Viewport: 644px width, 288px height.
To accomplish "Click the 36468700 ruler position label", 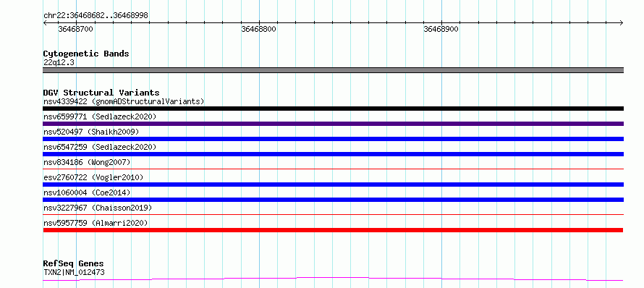I will (x=75, y=29).
